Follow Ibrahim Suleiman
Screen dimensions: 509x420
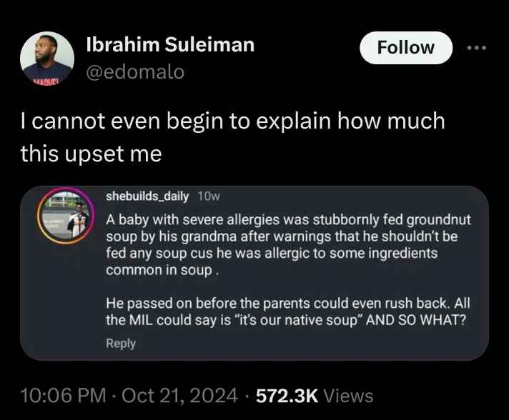[406, 48]
